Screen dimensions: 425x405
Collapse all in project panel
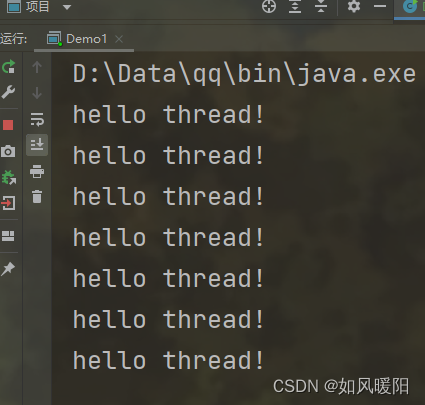point(321,6)
